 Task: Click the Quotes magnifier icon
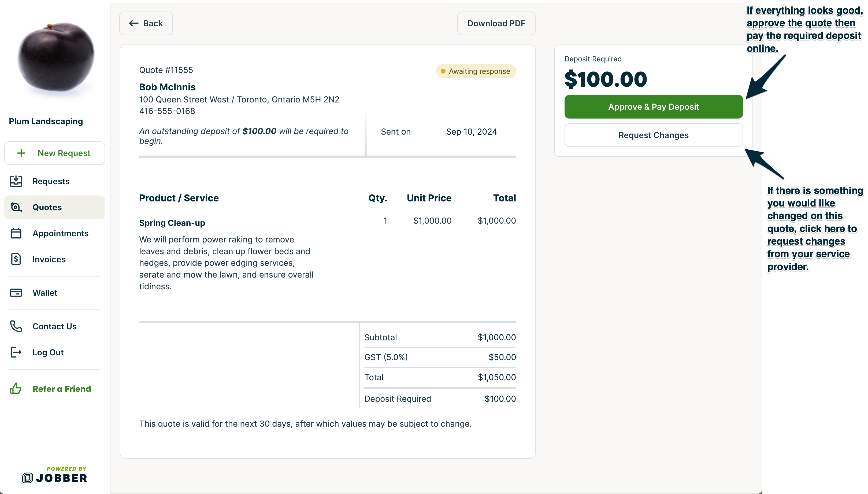(16, 207)
